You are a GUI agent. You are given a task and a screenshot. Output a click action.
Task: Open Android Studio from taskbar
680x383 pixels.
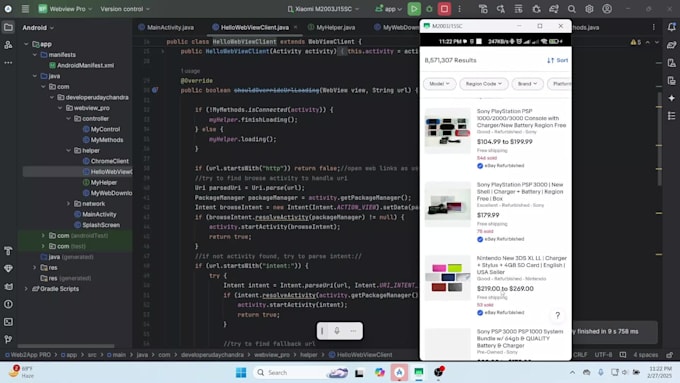tap(399, 372)
